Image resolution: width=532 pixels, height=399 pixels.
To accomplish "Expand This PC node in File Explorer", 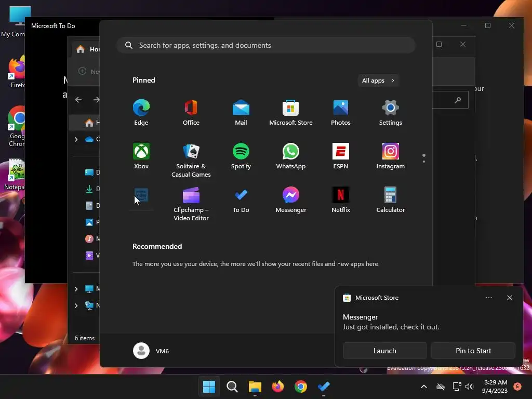I will tap(76, 289).
